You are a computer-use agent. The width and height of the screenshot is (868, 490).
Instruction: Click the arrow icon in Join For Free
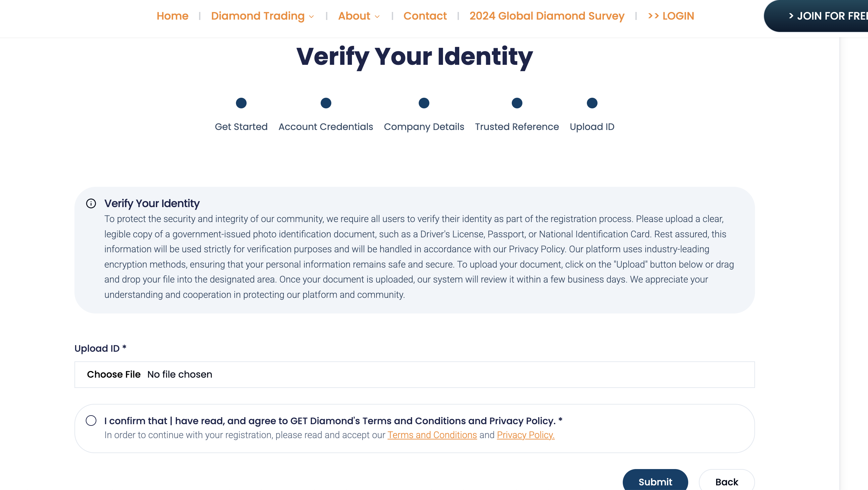[791, 16]
